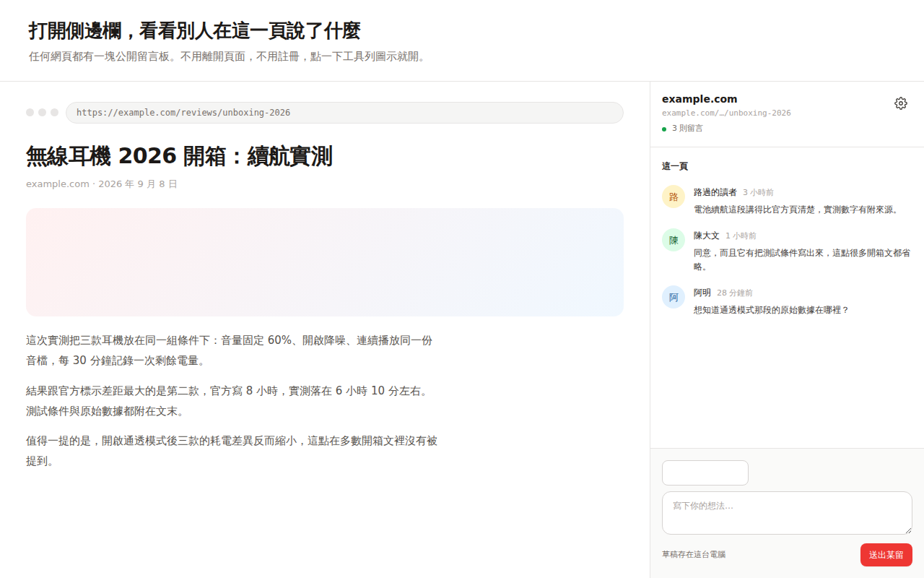Click the resize grip of comment textarea
The width and height of the screenshot is (924, 578).
(x=907, y=530)
